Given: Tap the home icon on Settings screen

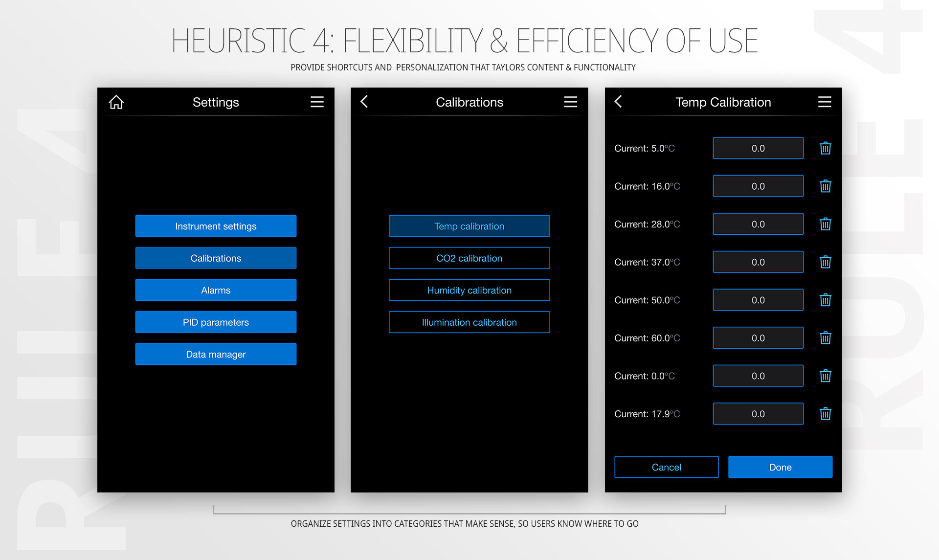Looking at the screenshot, I should pos(116,102).
